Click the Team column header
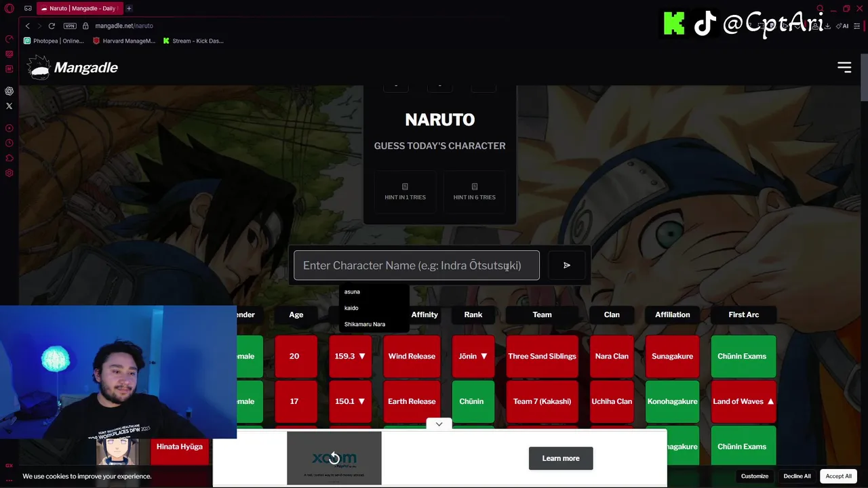The height and width of the screenshot is (488, 868). (x=542, y=314)
